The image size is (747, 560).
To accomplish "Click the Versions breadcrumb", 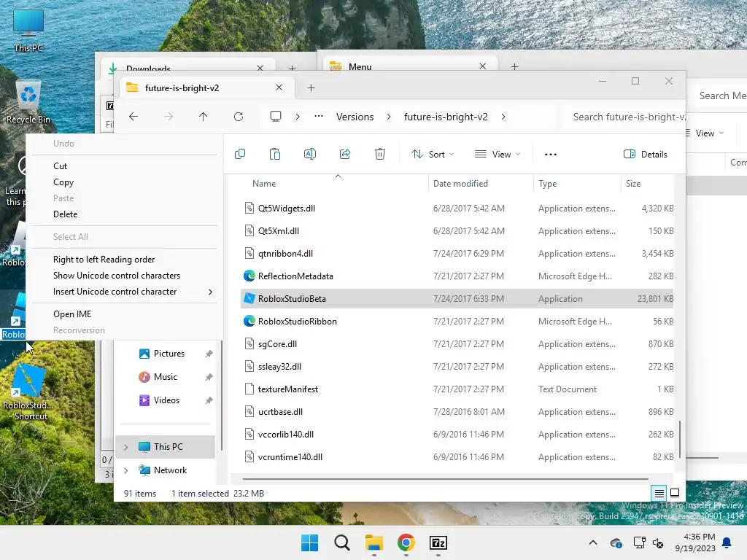I will (355, 117).
